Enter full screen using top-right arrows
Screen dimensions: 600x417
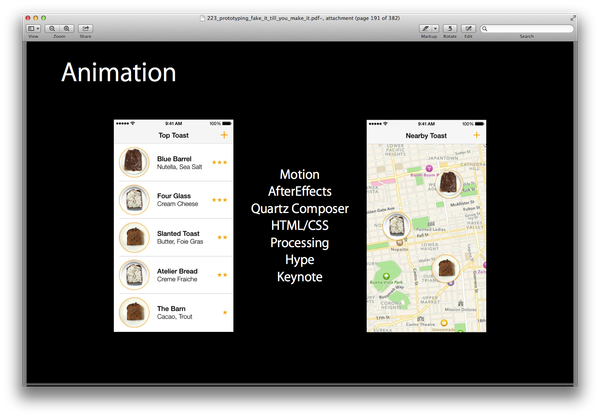(x=572, y=18)
